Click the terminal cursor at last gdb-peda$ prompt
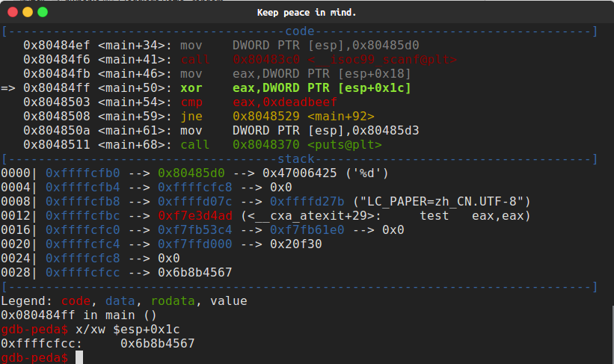 (79, 358)
